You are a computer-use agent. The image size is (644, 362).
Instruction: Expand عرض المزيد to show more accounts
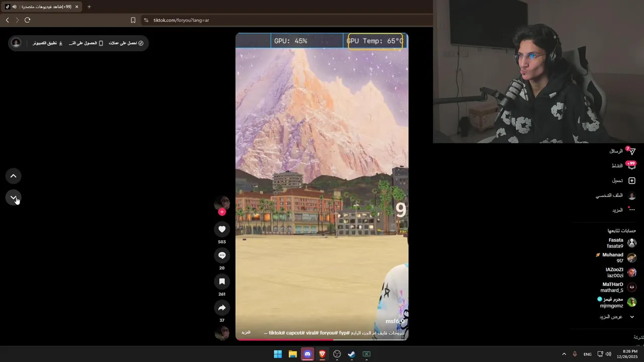pyautogui.click(x=617, y=317)
